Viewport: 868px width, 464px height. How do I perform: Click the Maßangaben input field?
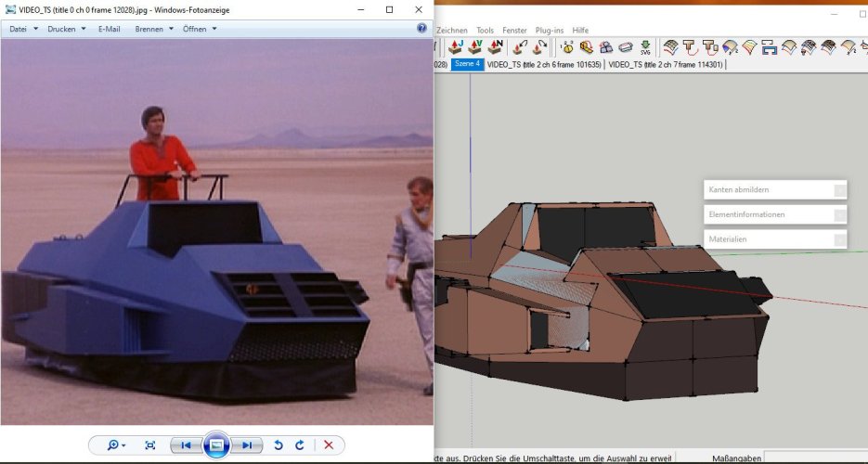click(815, 458)
